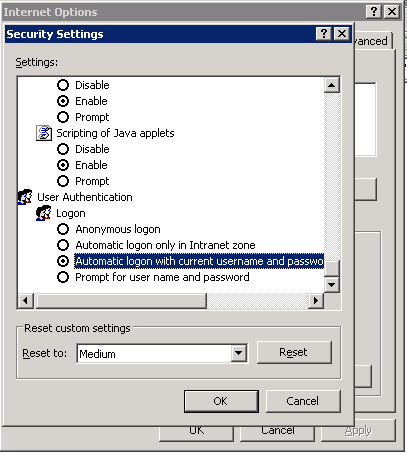
Task: Cancel the Security Settings dialog
Action: [303, 401]
